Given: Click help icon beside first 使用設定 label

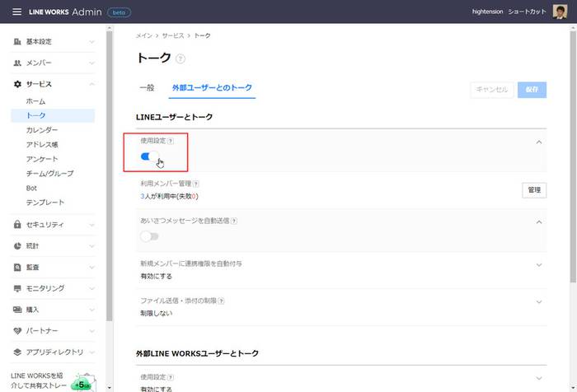Looking at the screenshot, I should pos(170,141).
